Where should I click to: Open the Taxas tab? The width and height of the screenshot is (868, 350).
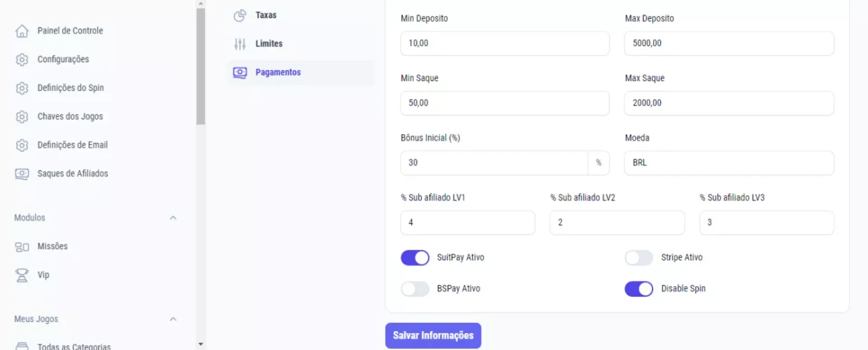(301, 15)
